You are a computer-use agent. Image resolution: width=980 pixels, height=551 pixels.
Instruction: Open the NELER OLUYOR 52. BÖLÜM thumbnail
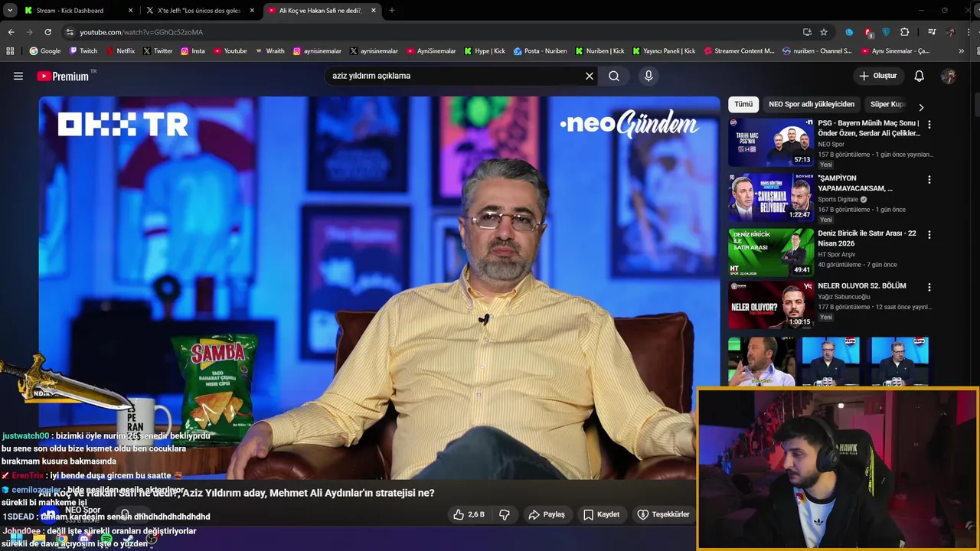771,305
